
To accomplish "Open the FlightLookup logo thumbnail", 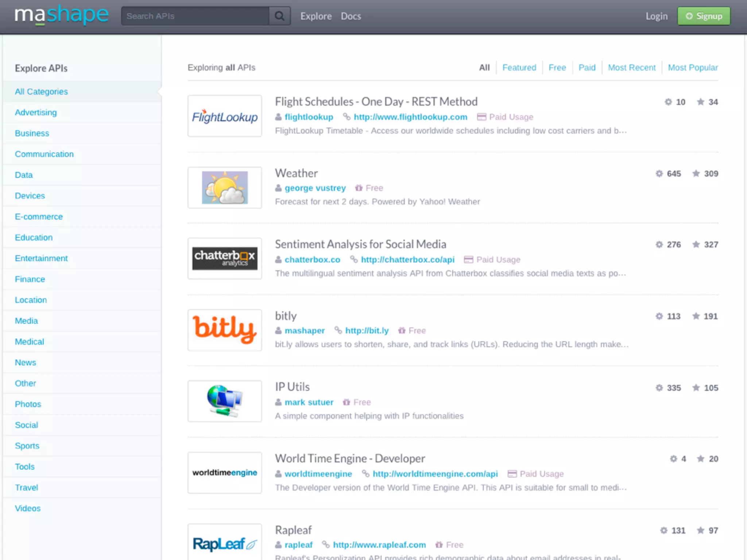I will pyautogui.click(x=225, y=116).
